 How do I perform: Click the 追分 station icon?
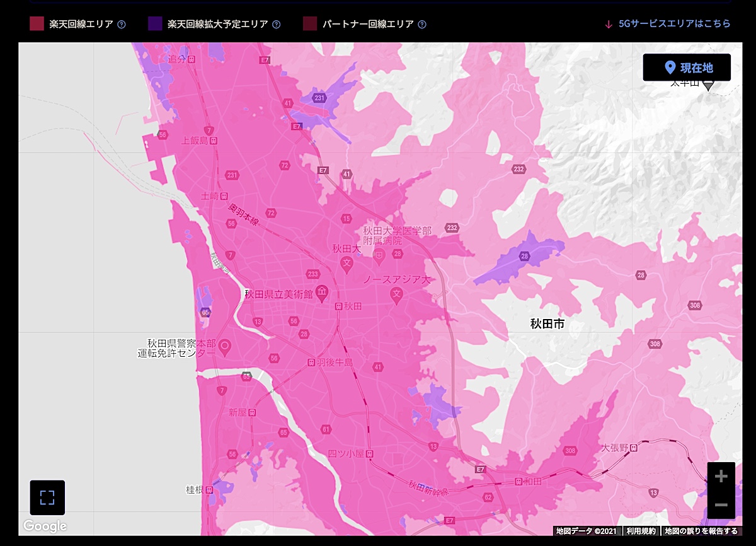pos(192,59)
